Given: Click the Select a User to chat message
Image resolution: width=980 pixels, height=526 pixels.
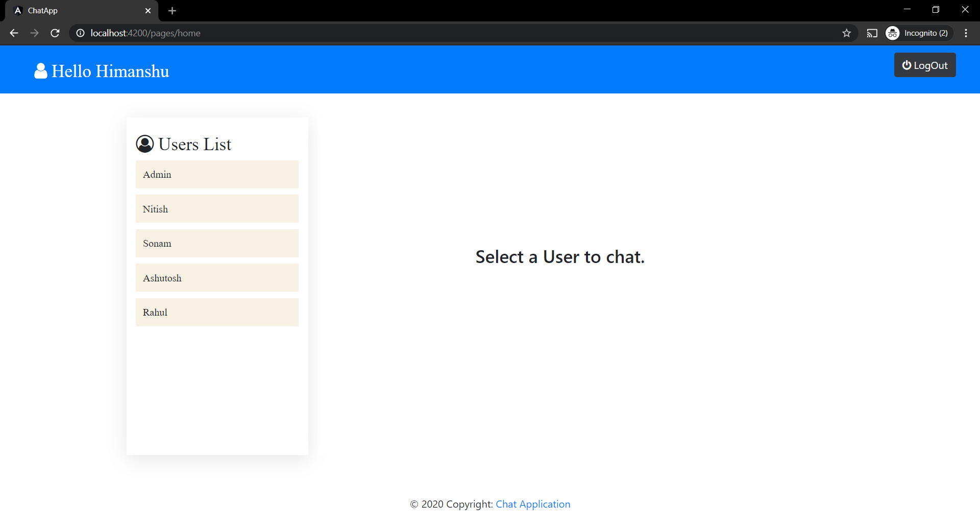Looking at the screenshot, I should click(560, 257).
